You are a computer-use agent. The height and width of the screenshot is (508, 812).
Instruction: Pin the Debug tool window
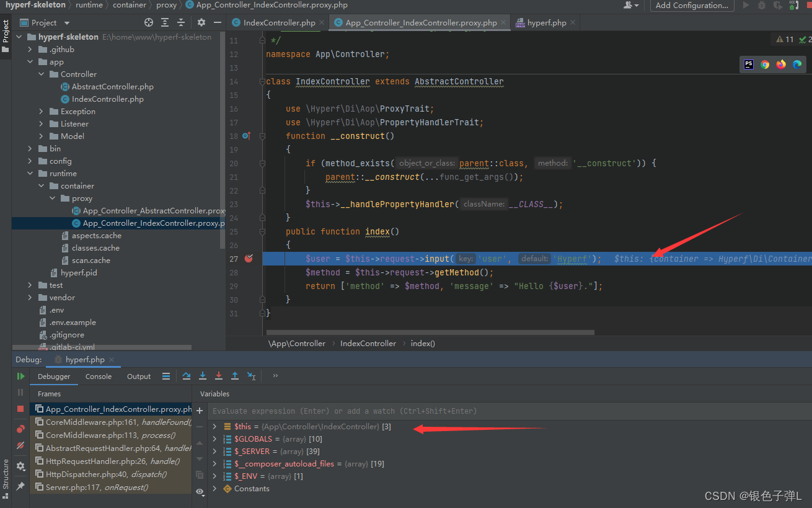20,486
